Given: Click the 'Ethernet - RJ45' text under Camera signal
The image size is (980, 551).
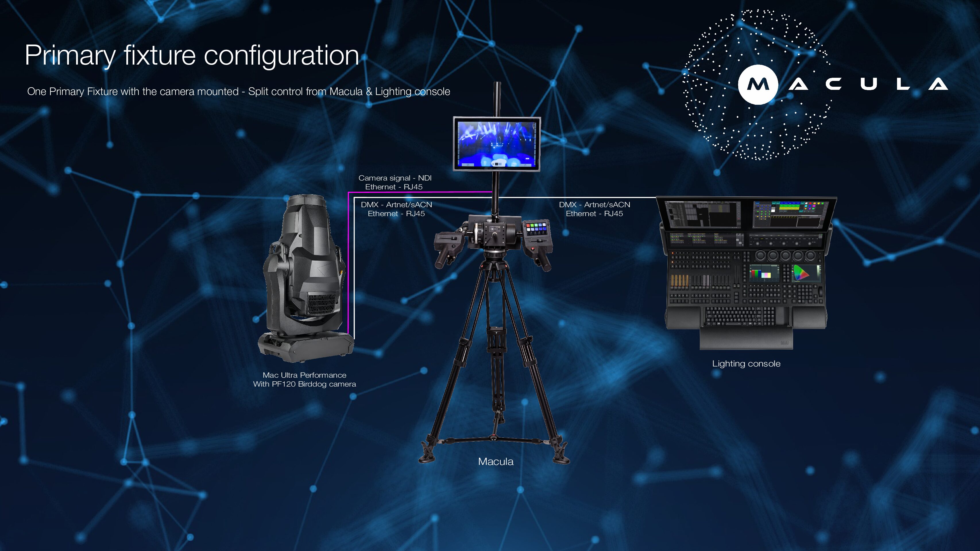Looking at the screenshot, I should tap(394, 187).
